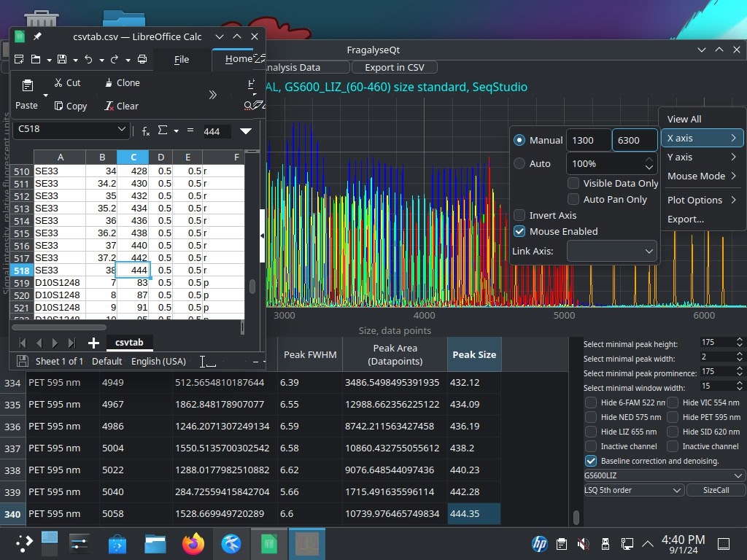Screen dimensions: 747x560
Task: Open the GS600LIZ size standard dropdown
Action: pos(664,475)
